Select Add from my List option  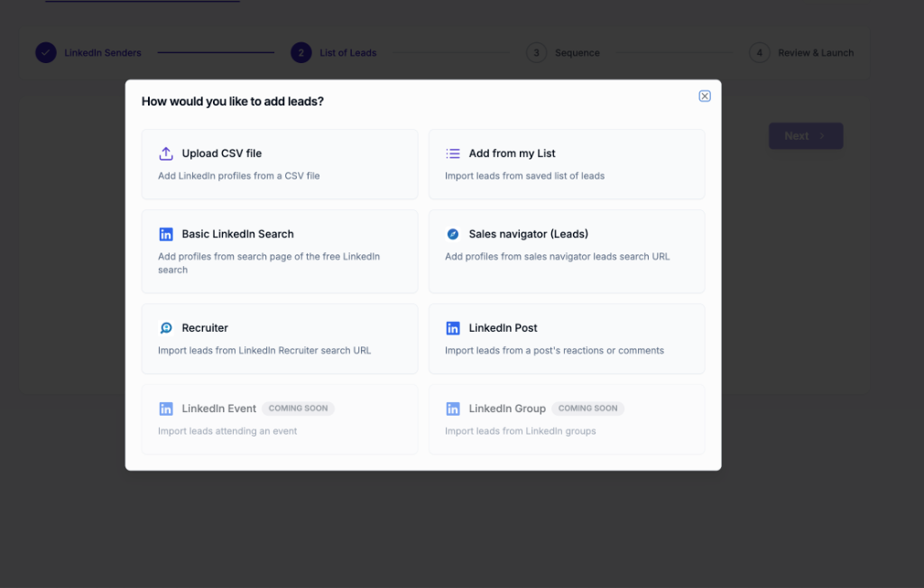(x=567, y=164)
